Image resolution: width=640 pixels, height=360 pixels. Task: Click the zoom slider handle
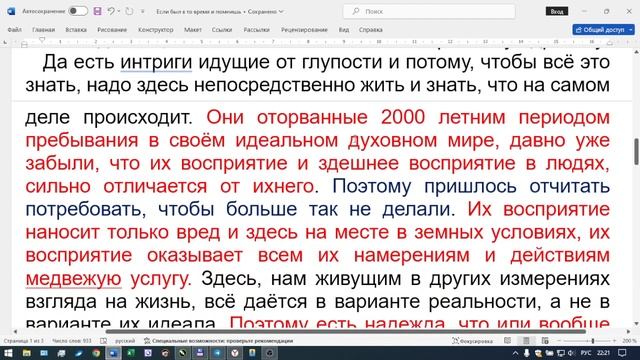pyautogui.click(x=593, y=341)
